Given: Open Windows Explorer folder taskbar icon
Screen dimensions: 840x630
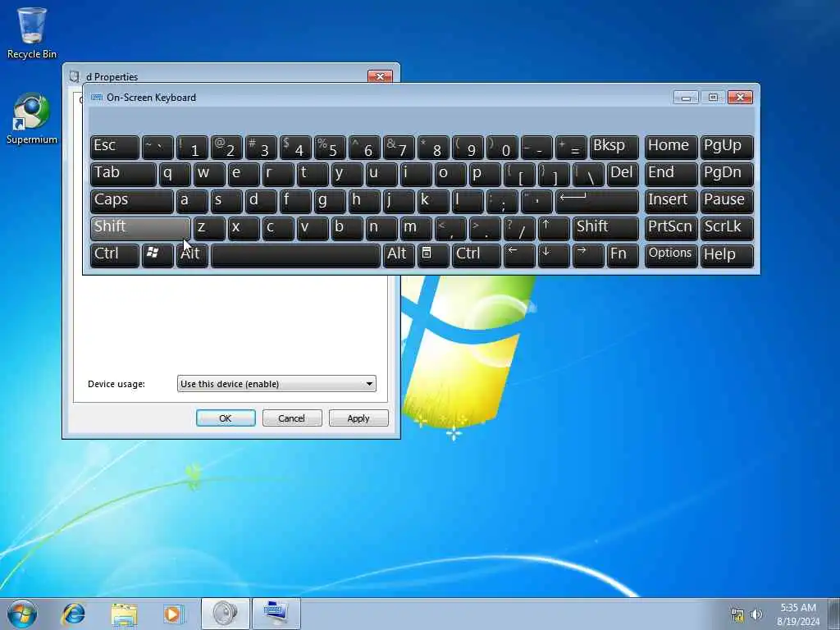Looking at the screenshot, I should [124, 614].
